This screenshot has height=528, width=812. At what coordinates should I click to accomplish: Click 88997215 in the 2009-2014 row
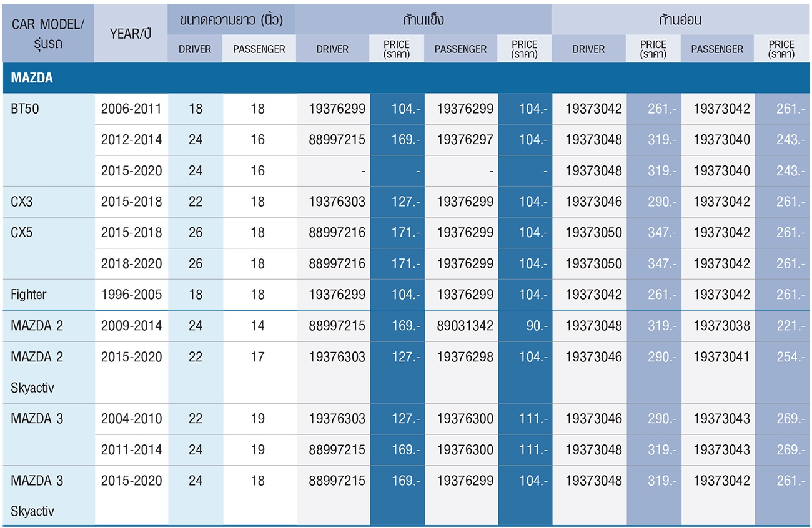click(337, 326)
